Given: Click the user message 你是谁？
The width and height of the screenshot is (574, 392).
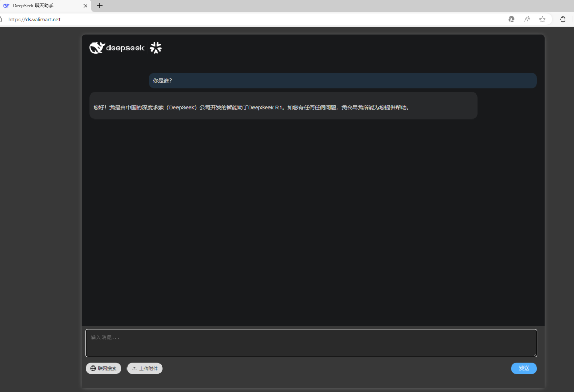Looking at the screenshot, I should pos(343,81).
